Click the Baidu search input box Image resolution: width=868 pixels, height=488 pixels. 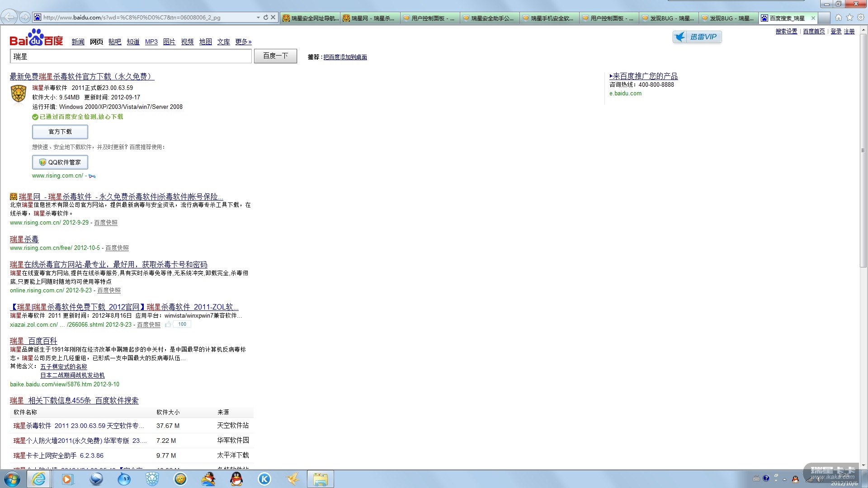131,56
